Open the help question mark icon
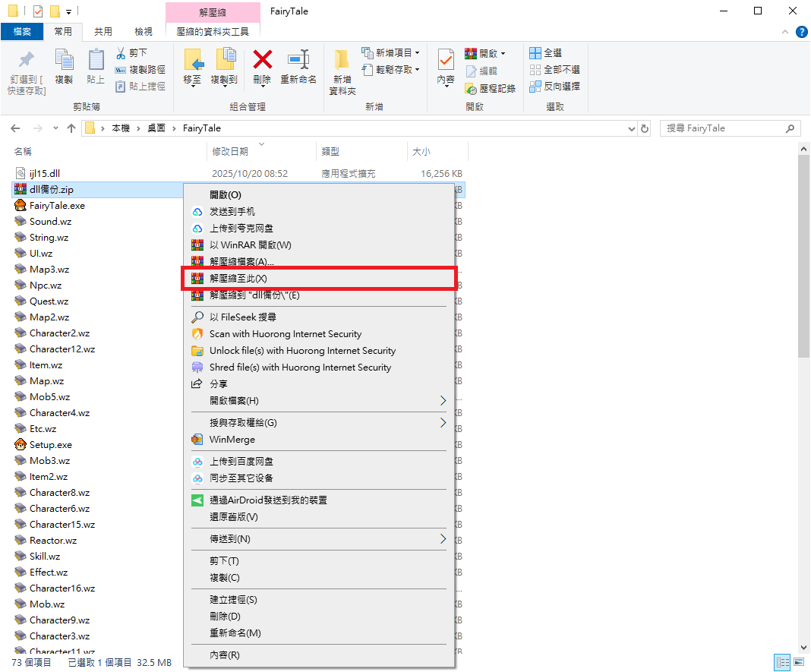The width and height of the screenshot is (811, 672). point(801,32)
